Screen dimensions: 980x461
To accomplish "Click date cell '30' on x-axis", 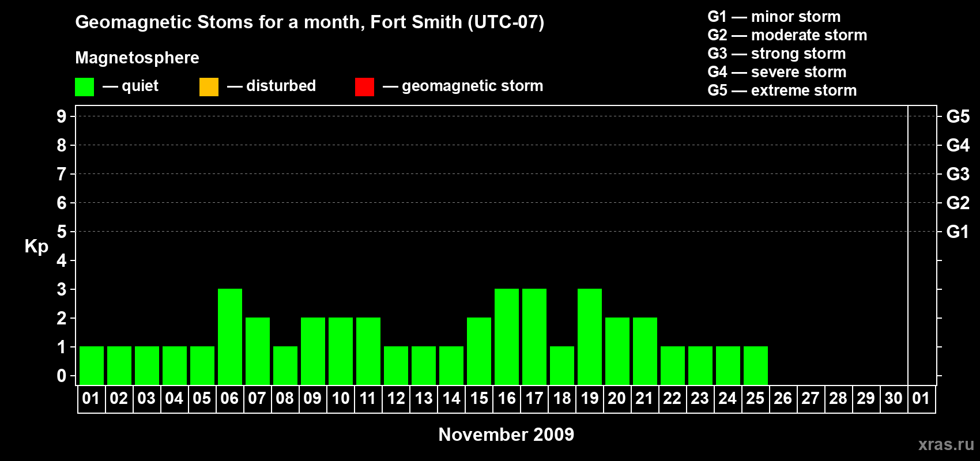I will pos(894,399).
